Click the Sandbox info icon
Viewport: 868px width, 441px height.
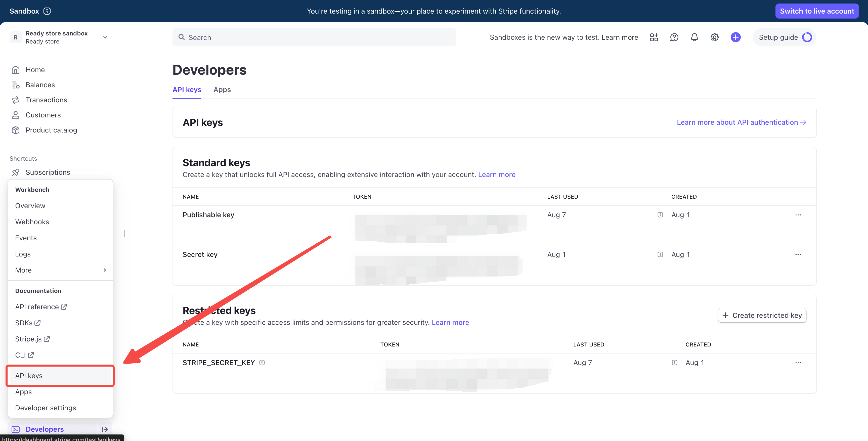pos(47,11)
